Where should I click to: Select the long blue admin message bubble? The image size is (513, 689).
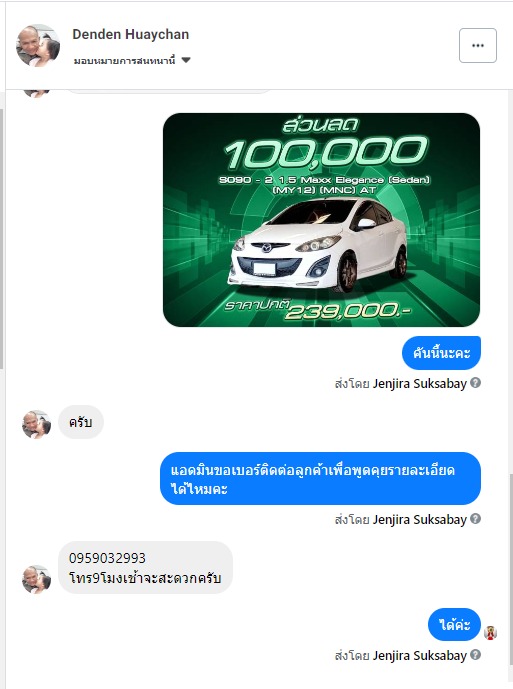(x=320, y=479)
